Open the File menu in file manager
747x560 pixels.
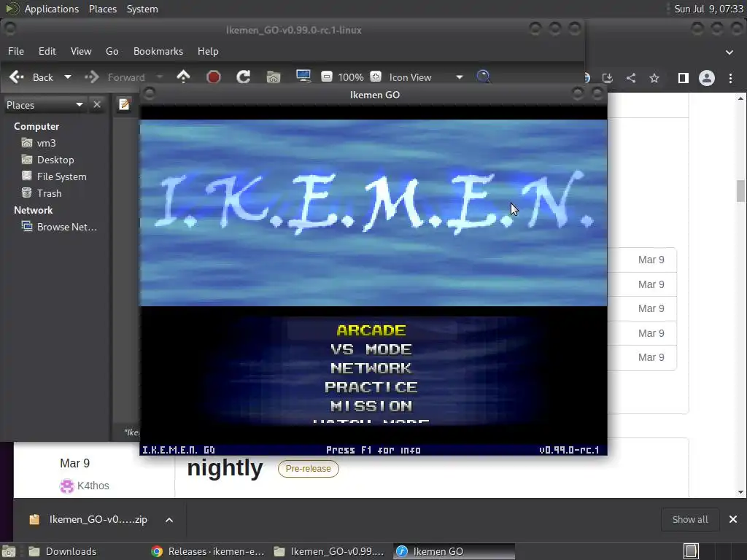pos(16,51)
